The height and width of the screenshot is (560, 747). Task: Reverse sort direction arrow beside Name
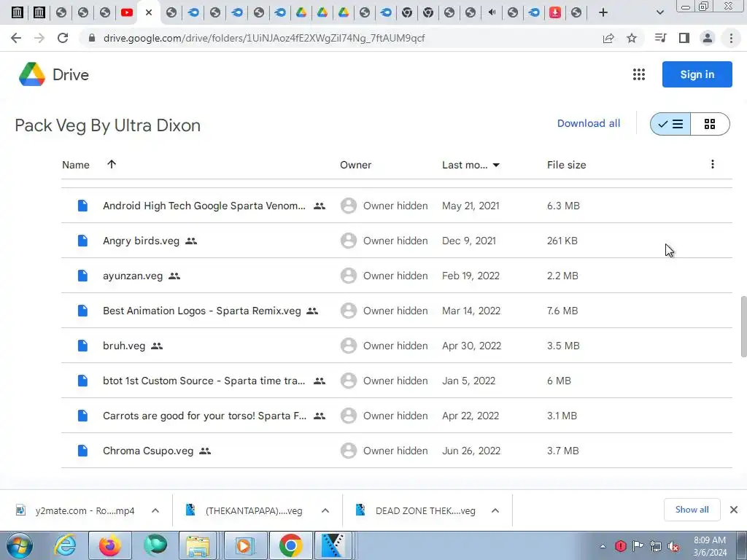(x=112, y=164)
